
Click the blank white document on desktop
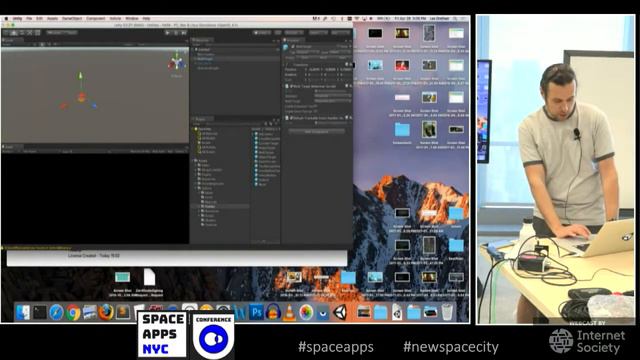click(149, 277)
